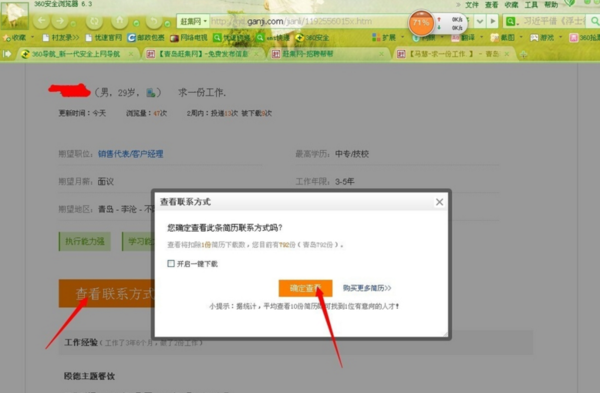Open the ems快递 search bookmark
Screen dimensions: 600x393
[x=273, y=38]
